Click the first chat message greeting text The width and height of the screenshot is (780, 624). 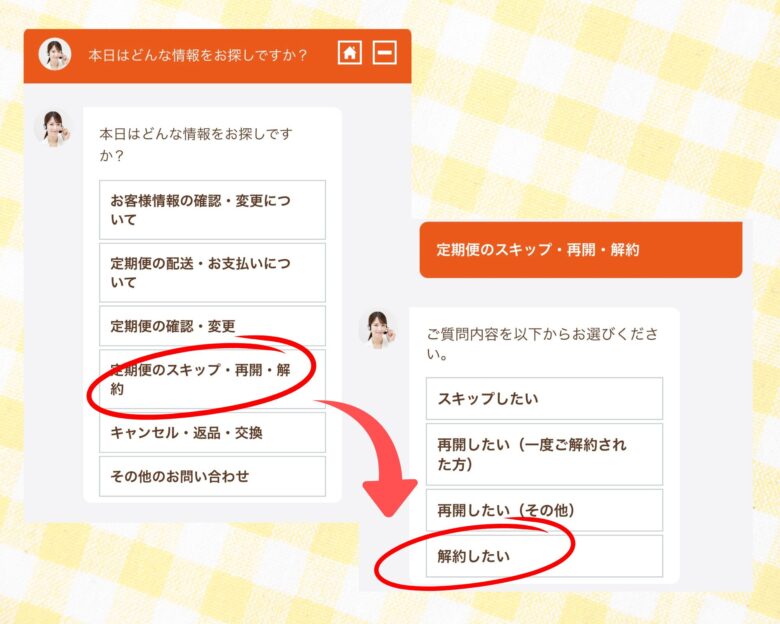tap(196, 144)
